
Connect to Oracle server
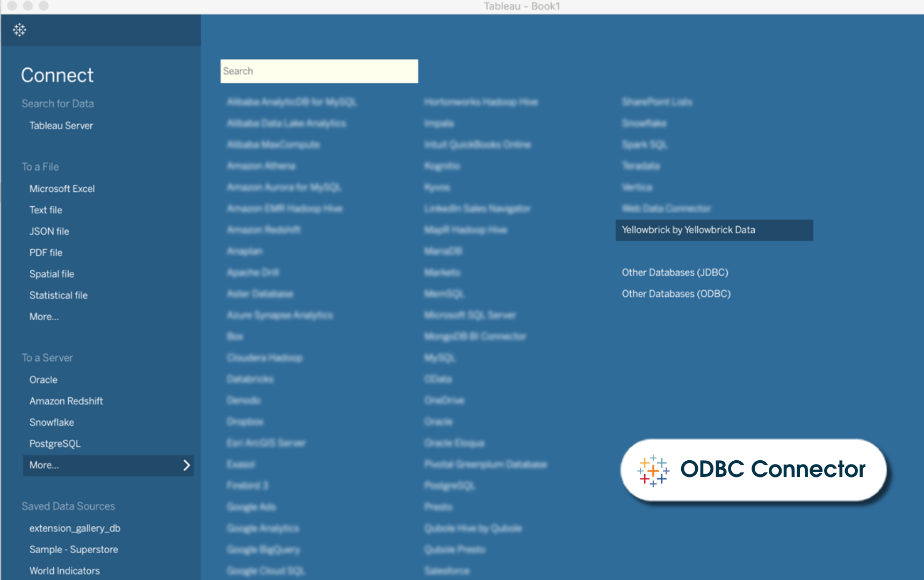click(x=43, y=380)
